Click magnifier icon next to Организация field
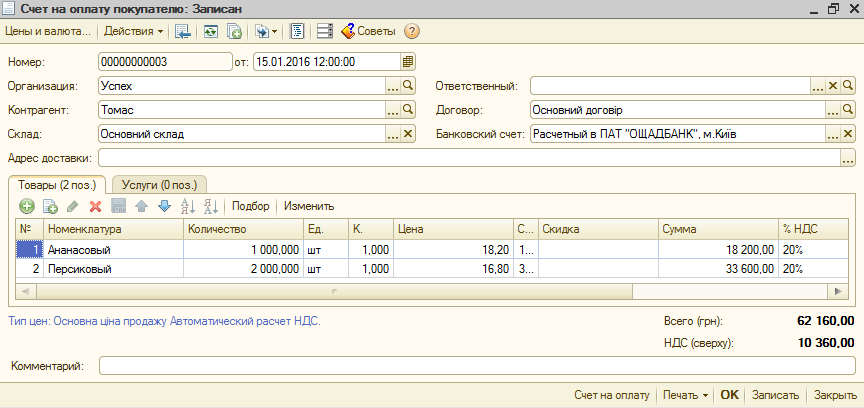The height and width of the screenshot is (408, 864). pos(407,86)
